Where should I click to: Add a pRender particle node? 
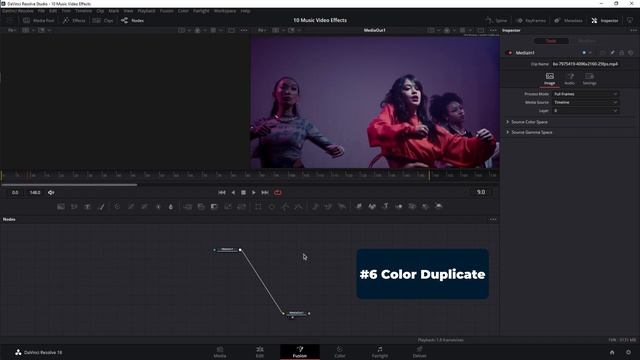click(x=342, y=207)
